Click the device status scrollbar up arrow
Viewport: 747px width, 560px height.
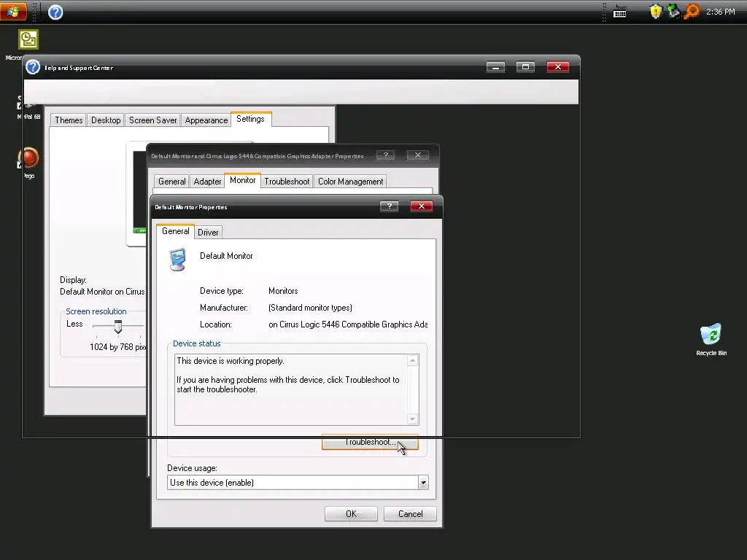click(x=413, y=360)
